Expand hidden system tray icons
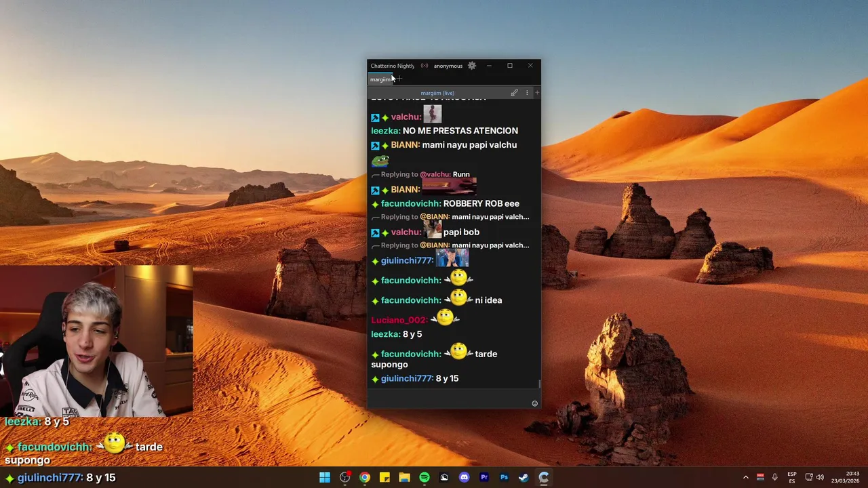Viewport: 868px width, 488px height. click(x=745, y=477)
